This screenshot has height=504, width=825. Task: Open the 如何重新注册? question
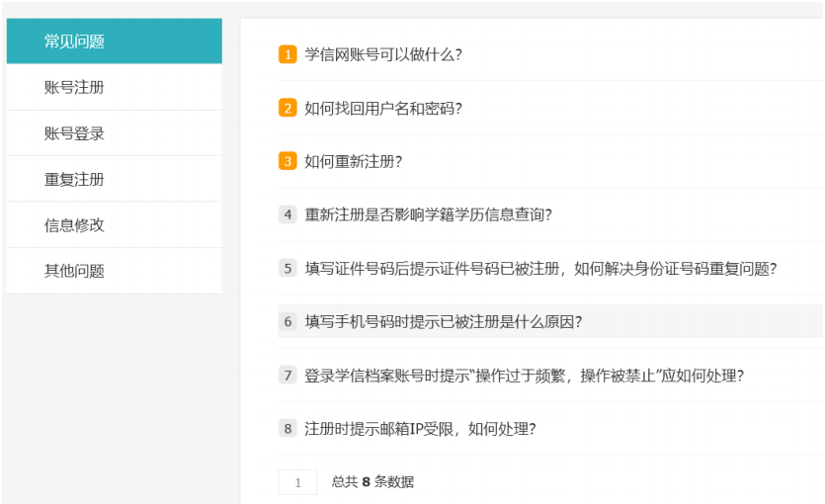(x=353, y=161)
